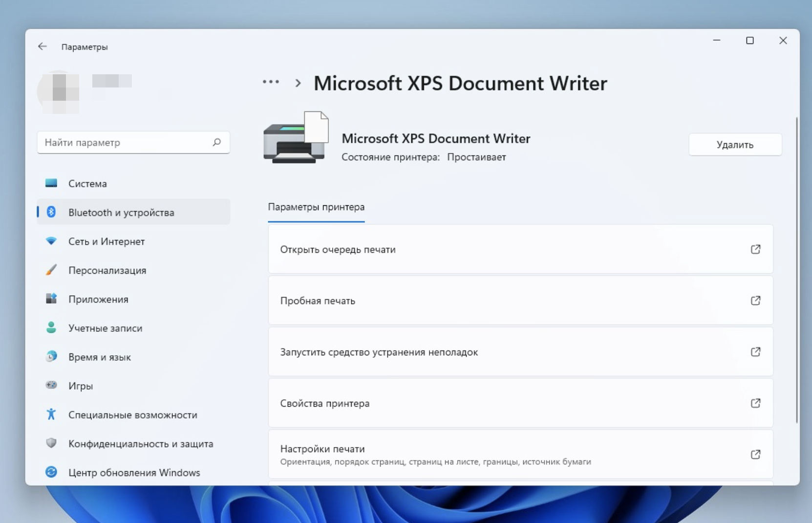Expand breadcrumb three-dots menu
This screenshot has height=523, width=812.
coord(271,82)
